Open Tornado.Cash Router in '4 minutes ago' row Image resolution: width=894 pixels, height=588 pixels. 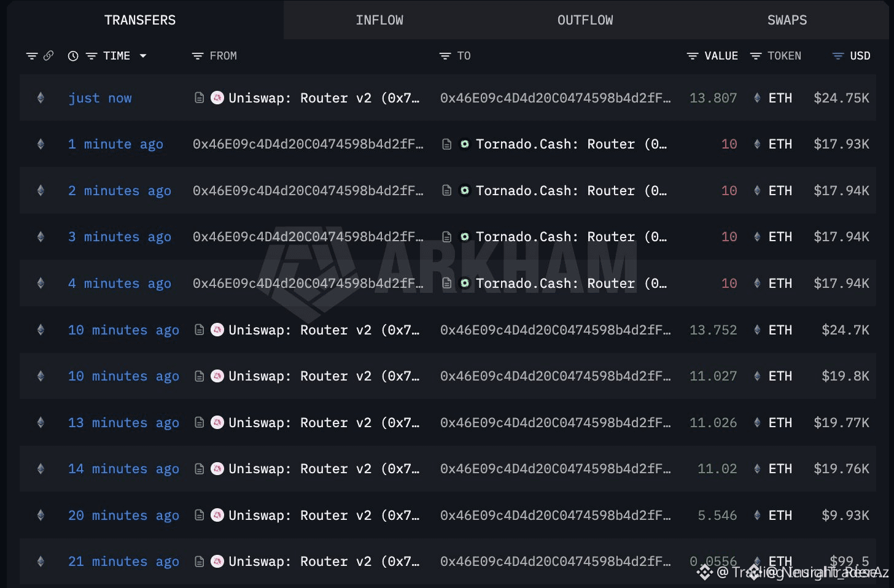(571, 284)
